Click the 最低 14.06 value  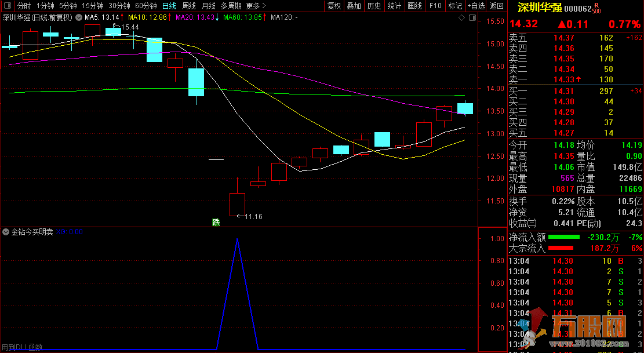(x=564, y=168)
